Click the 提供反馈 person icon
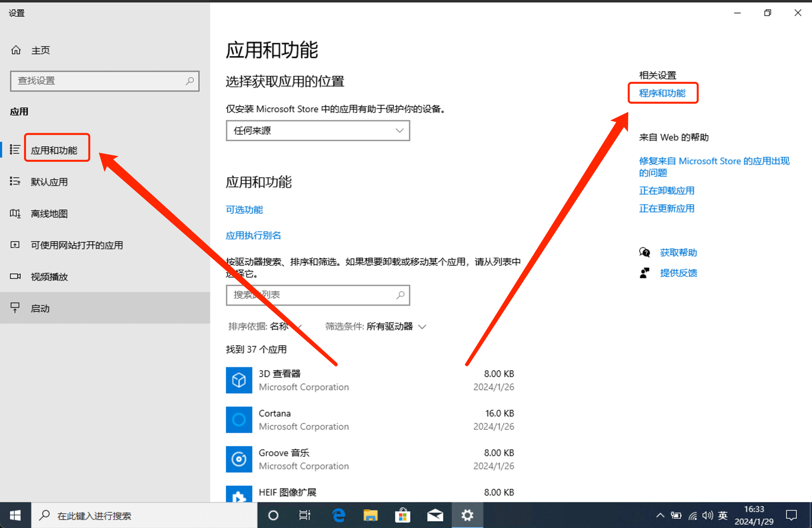This screenshot has height=528, width=812. (x=644, y=273)
